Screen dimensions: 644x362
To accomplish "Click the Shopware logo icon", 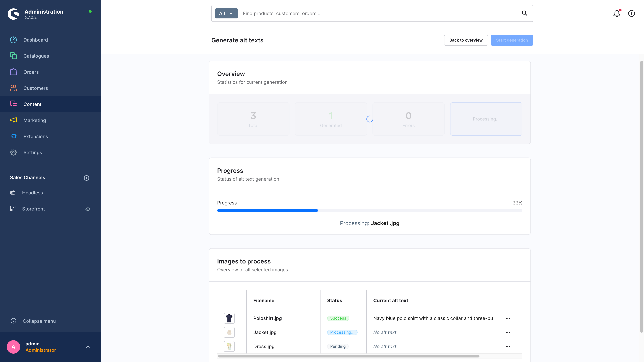I will tap(13, 14).
